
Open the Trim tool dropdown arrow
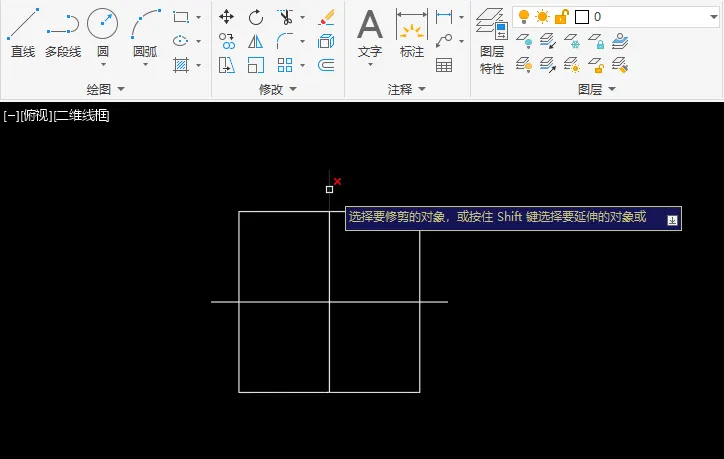pyautogui.click(x=302, y=18)
